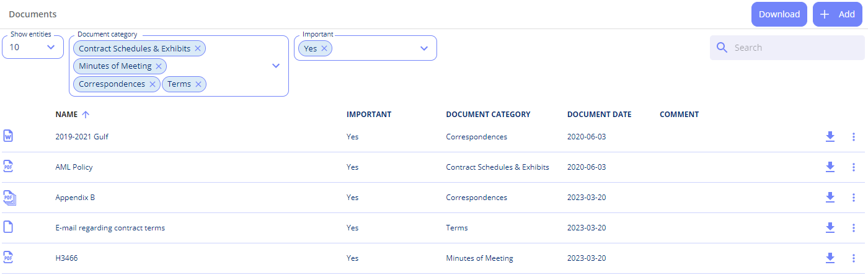The image size is (868, 275).
Task: Click the Add button
Action: point(838,14)
